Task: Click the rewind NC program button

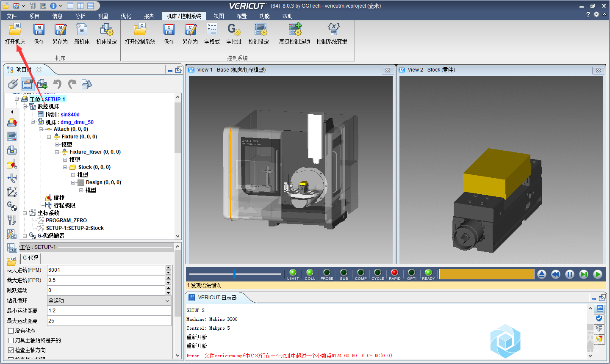Action: coord(556,274)
